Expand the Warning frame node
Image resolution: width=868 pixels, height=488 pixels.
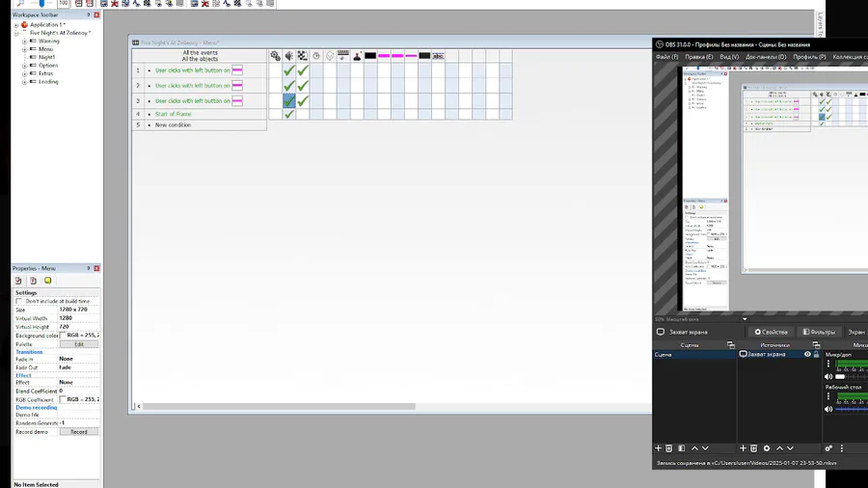tap(24, 41)
